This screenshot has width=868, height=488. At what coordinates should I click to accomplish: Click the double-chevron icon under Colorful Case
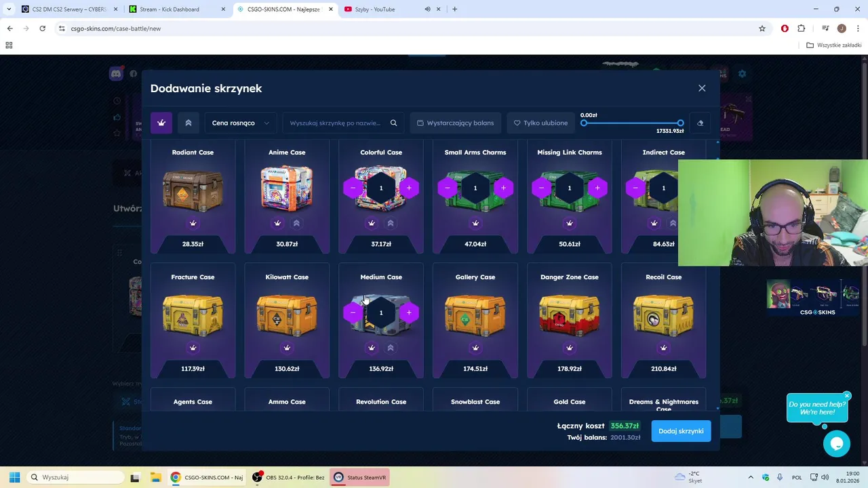click(x=391, y=223)
